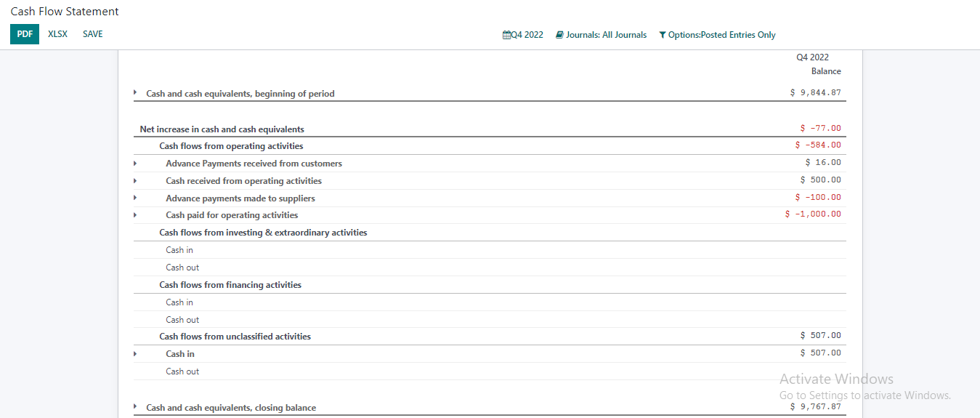This screenshot has width=980, height=418.
Task: Click the $ 9,844.87 beginning balance
Action: [x=815, y=92]
